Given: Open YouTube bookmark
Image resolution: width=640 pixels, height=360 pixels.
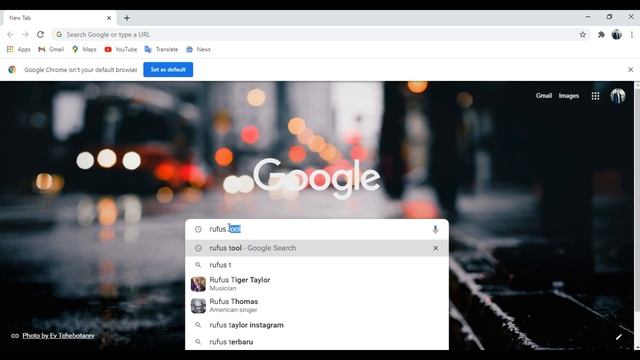Looking at the screenshot, I should point(121,49).
